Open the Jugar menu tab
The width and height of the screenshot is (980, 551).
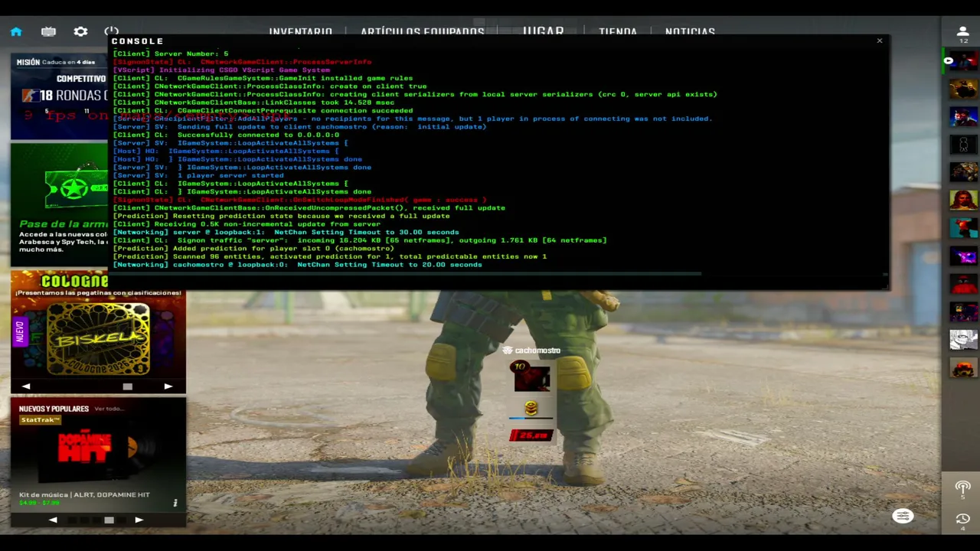543,32
